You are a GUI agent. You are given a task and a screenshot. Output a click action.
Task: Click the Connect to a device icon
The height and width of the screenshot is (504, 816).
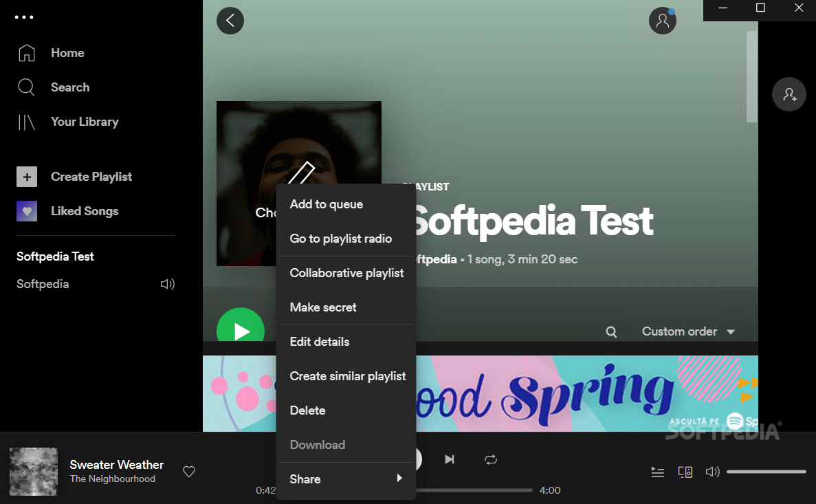[x=685, y=472]
